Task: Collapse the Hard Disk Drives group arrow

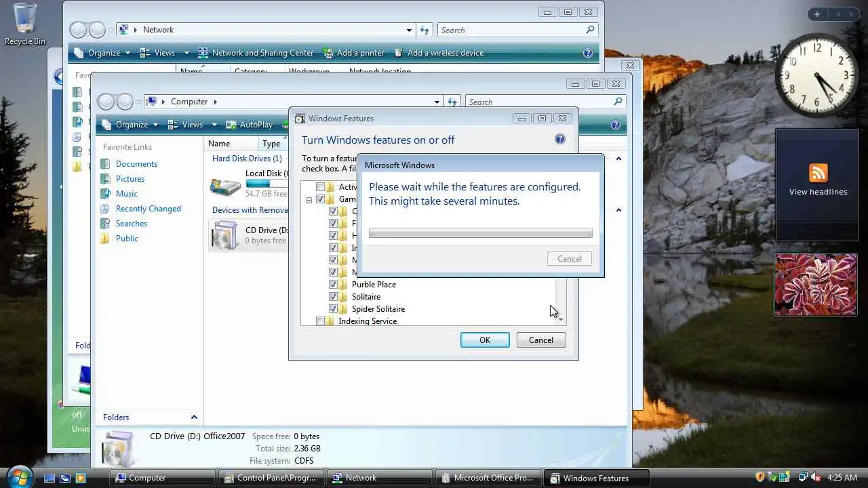Action: point(618,159)
